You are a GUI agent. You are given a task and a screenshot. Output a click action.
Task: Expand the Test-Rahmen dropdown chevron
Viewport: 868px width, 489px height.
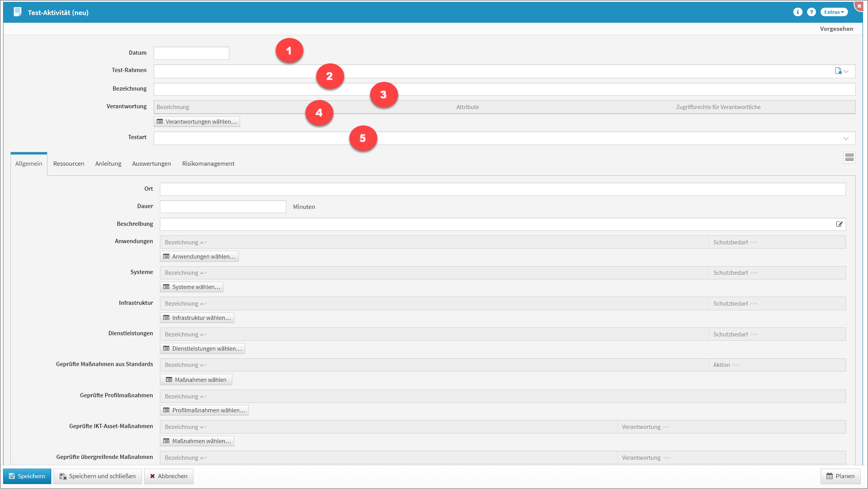[x=846, y=71]
